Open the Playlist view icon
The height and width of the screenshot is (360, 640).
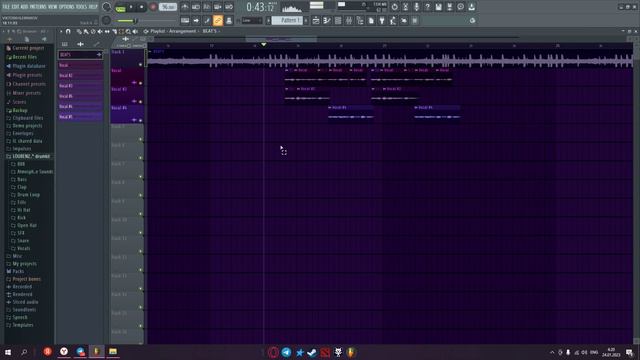pos(316,20)
